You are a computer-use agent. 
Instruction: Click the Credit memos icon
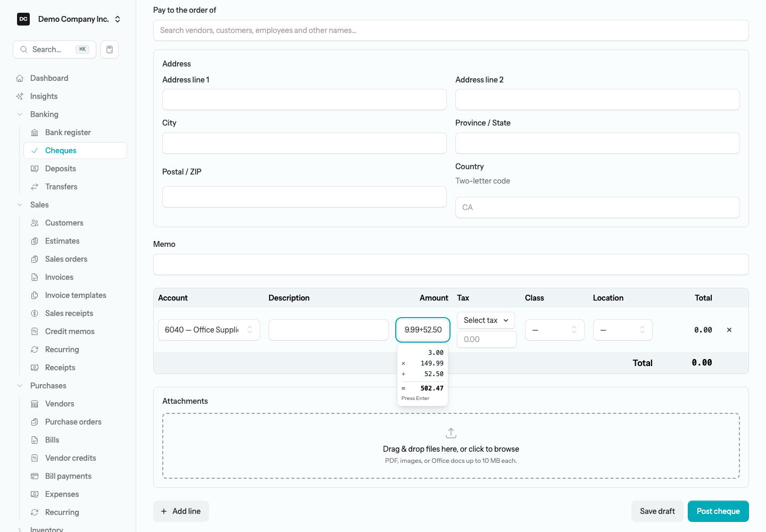coord(35,331)
